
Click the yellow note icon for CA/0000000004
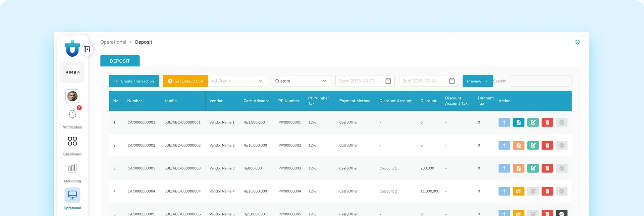point(519,191)
